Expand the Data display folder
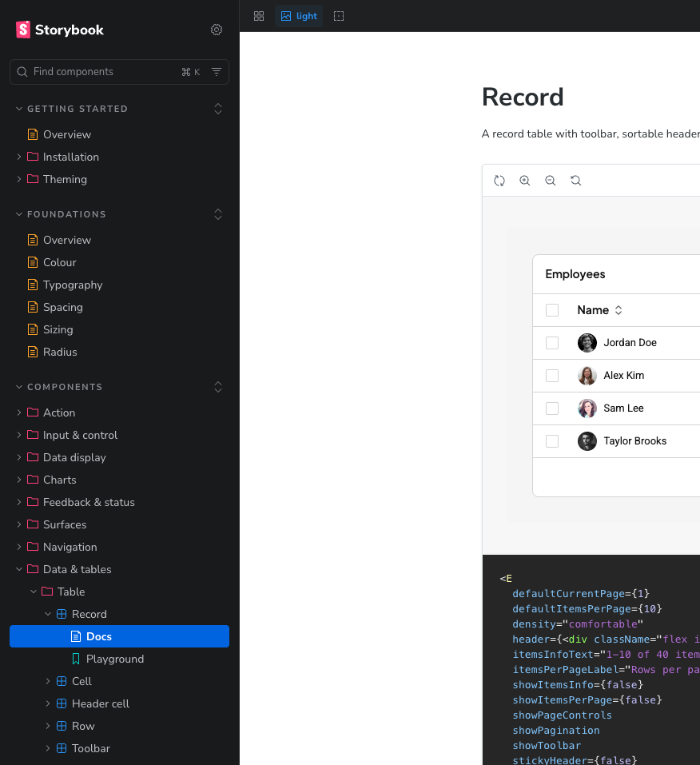This screenshot has width=700, height=765. (x=19, y=457)
